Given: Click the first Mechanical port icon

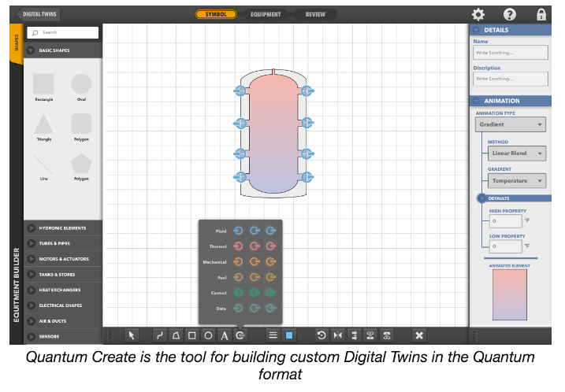Looking at the screenshot, I should [238, 261].
